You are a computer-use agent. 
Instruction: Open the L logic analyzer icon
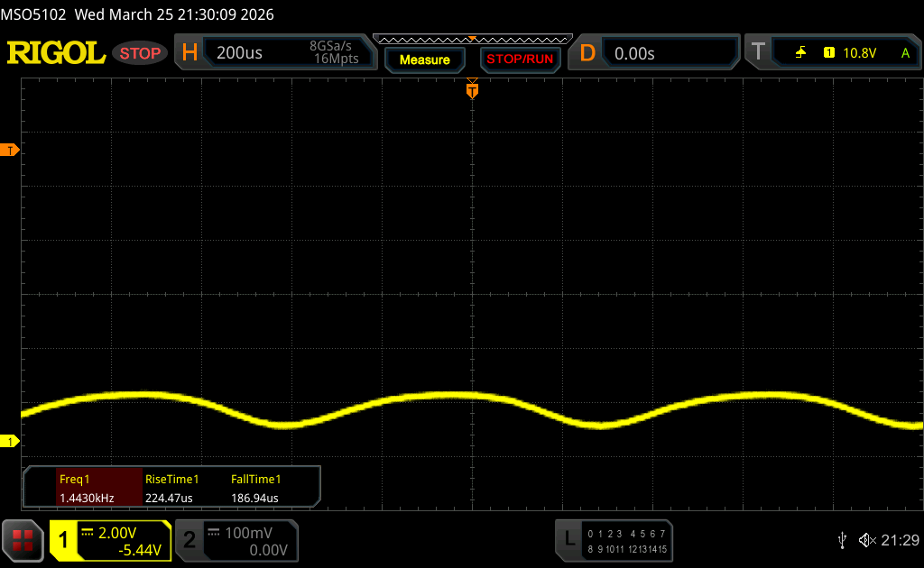tap(569, 539)
